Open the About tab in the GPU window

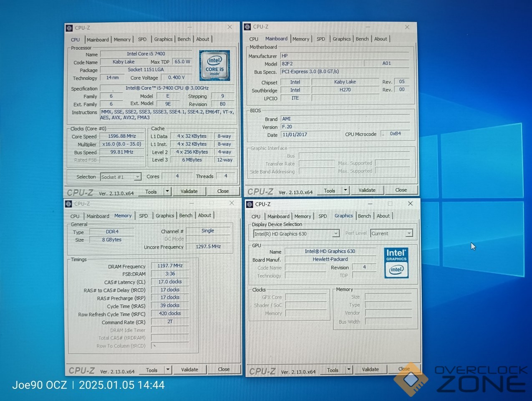pos(383,216)
